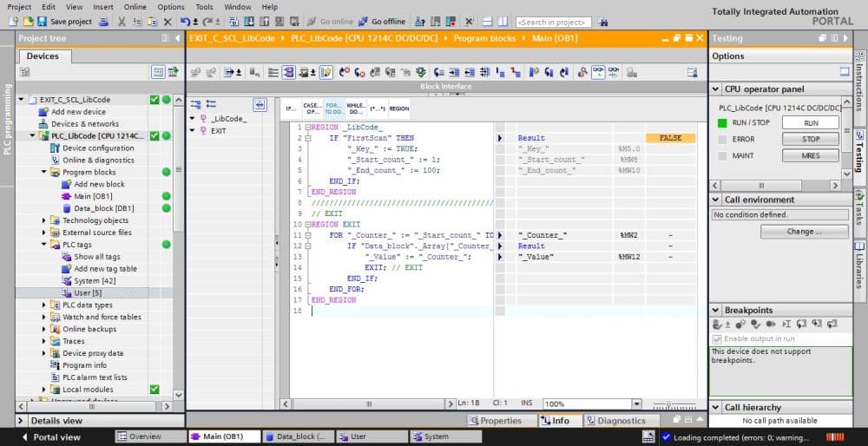
Task: Collapse the PLC_LibCode CPU node
Action: point(33,136)
